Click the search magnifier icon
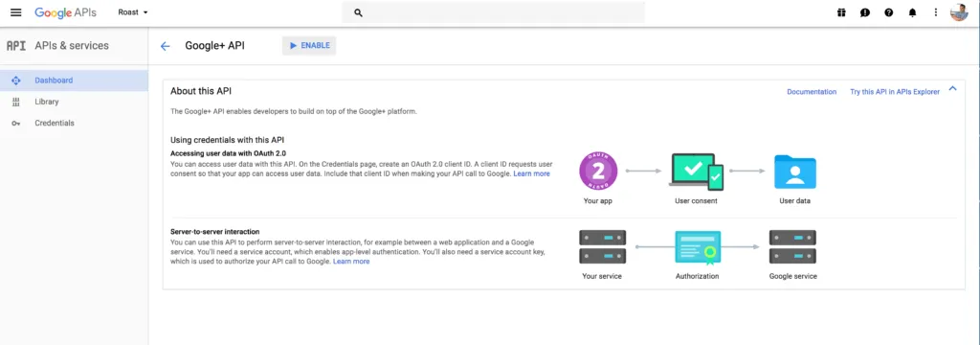The height and width of the screenshot is (345, 980). click(358, 12)
